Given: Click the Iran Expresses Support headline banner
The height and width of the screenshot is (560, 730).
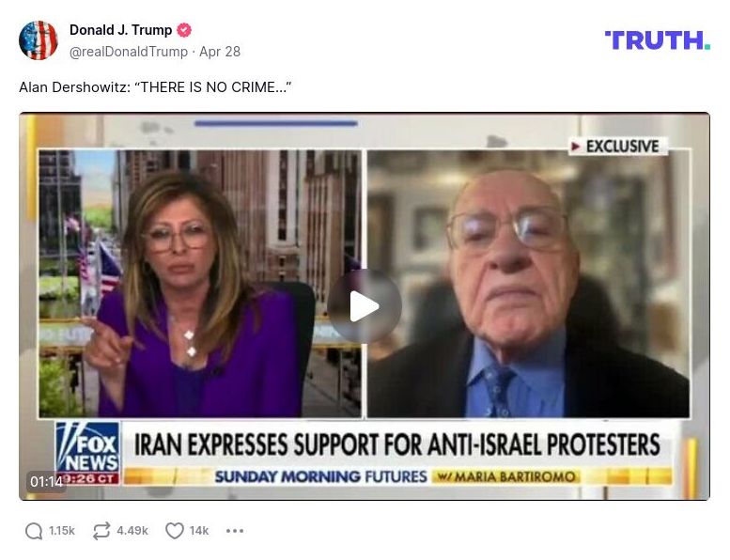Looking at the screenshot, I should click(x=396, y=444).
